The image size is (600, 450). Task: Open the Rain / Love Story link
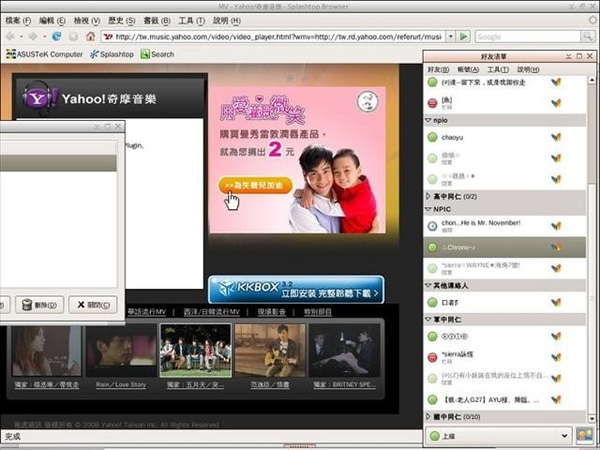pyautogui.click(x=121, y=385)
